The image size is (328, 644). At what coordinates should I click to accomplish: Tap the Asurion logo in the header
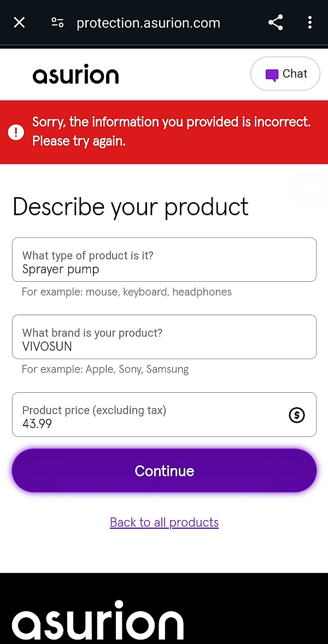click(x=75, y=74)
